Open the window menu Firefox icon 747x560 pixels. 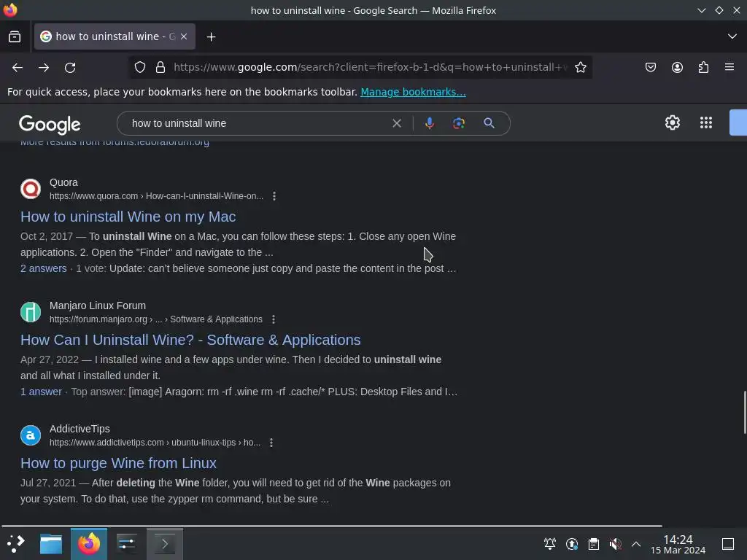pyautogui.click(x=10, y=10)
